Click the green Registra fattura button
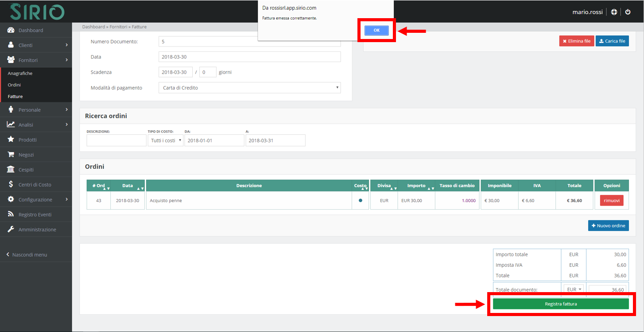 coord(560,304)
